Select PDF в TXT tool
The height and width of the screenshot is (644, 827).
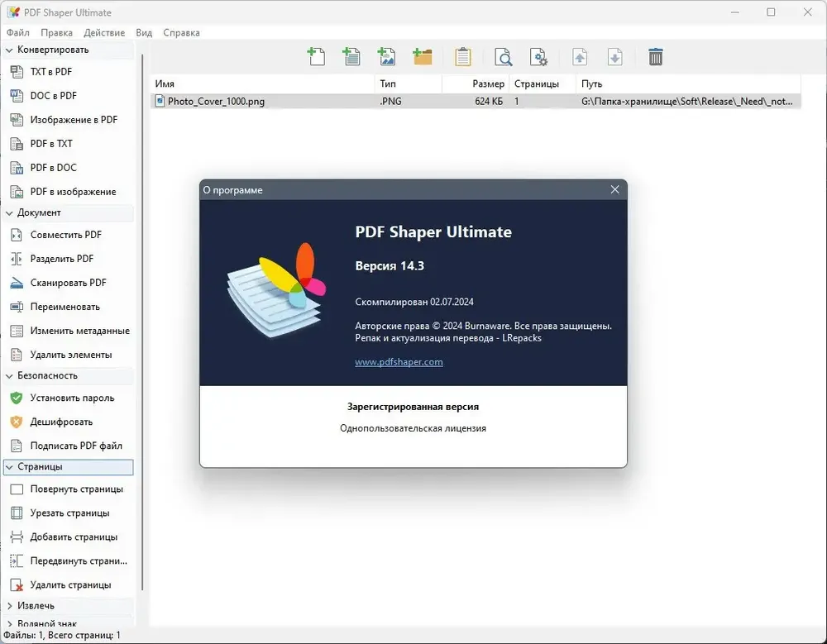[x=51, y=144]
